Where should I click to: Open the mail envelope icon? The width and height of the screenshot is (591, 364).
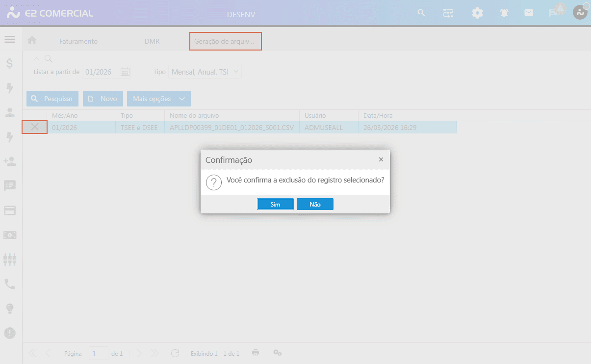pyautogui.click(x=529, y=13)
